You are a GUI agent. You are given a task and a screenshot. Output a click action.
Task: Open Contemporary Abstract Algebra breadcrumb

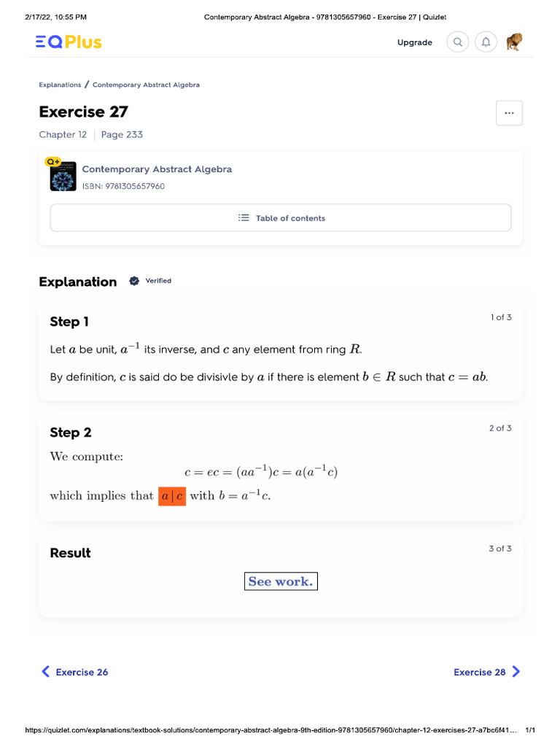(146, 85)
